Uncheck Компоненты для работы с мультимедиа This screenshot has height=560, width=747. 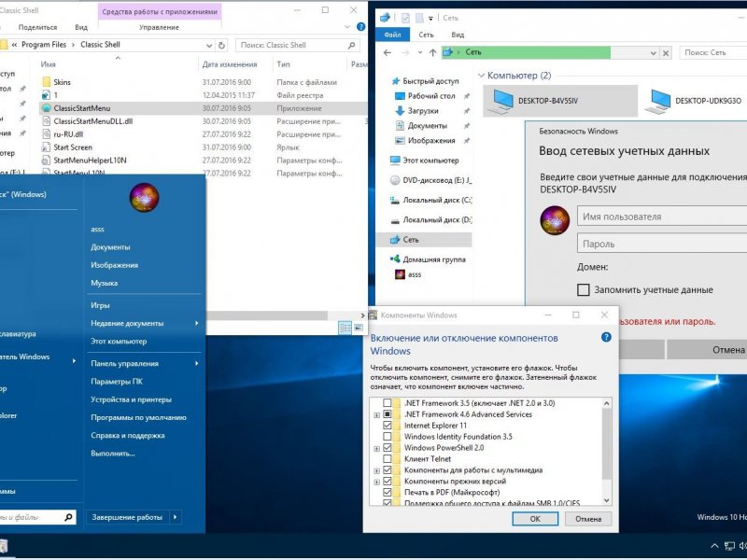pos(388,470)
